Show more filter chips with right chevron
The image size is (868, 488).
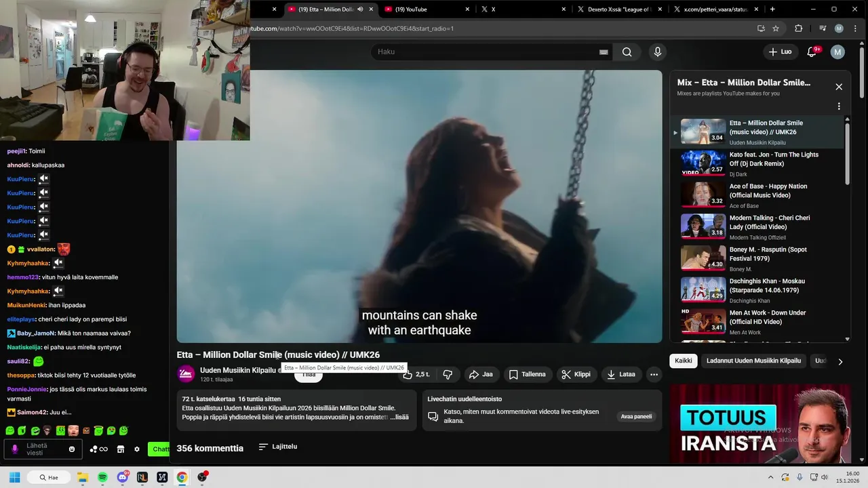point(840,361)
